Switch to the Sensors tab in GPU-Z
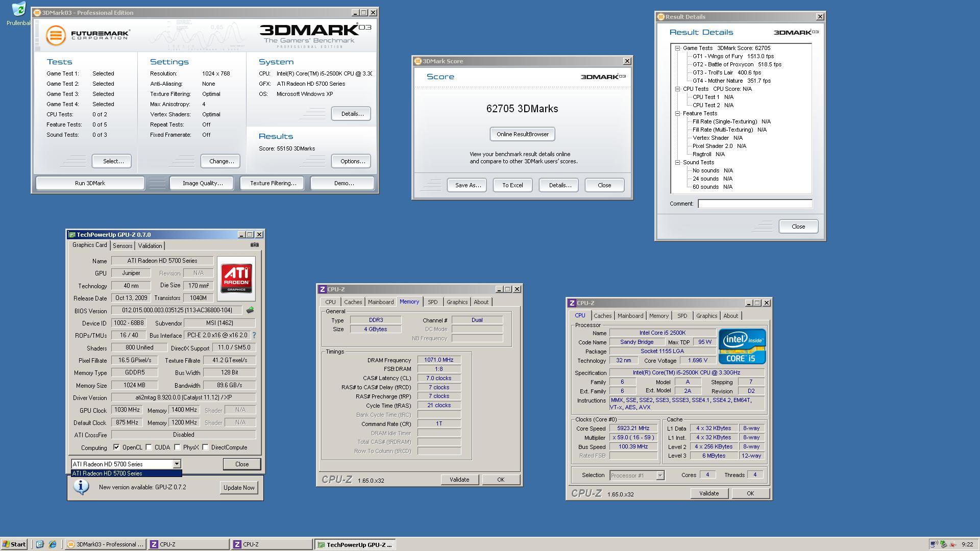The image size is (980, 551). tap(122, 246)
